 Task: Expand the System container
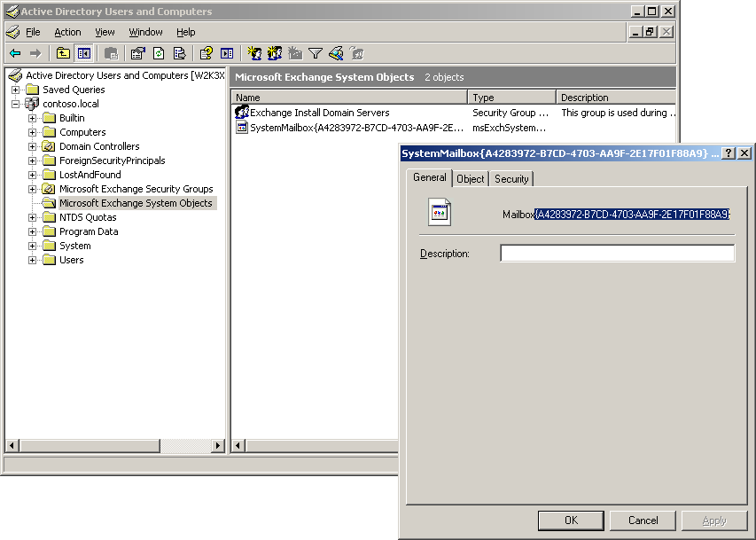tap(32, 247)
